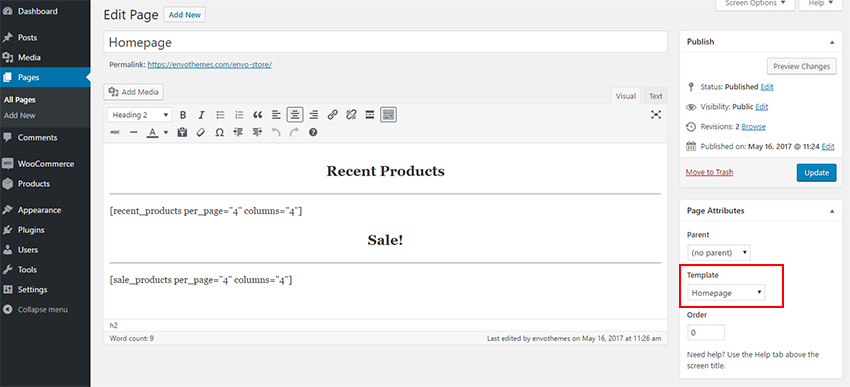The image size is (850, 387).
Task: Toggle center alignment
Action: pos(295,115)
